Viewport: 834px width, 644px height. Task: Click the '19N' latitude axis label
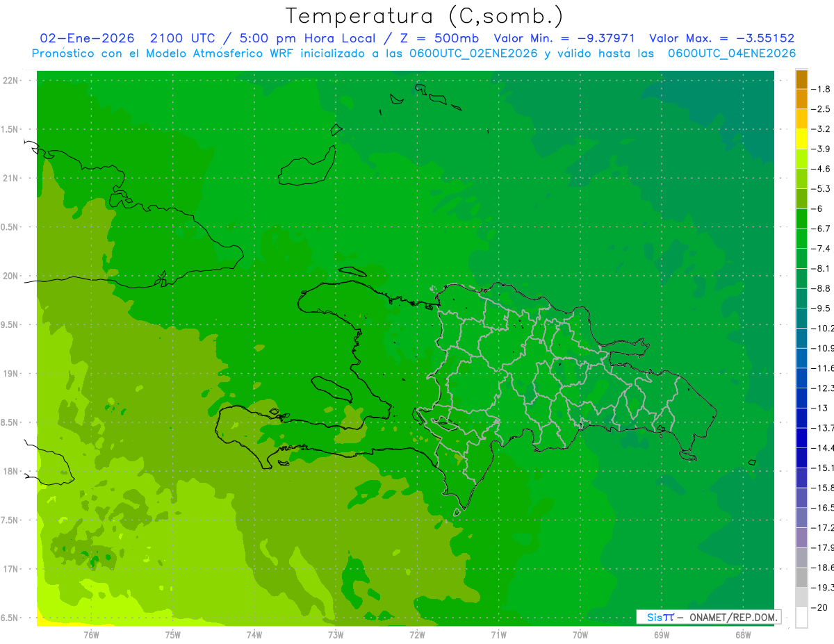coord(12,374)
